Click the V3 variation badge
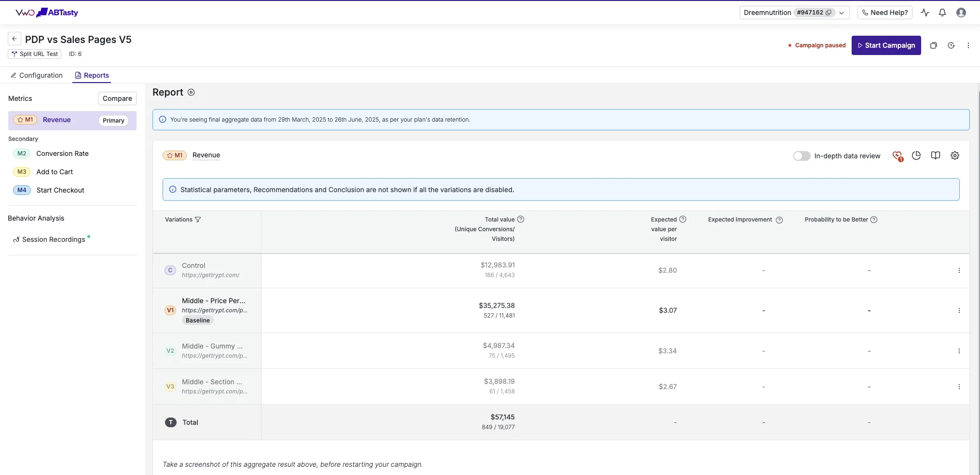Image resolution: width=980 pixels, height=475 pixels. tap(170, 387)
